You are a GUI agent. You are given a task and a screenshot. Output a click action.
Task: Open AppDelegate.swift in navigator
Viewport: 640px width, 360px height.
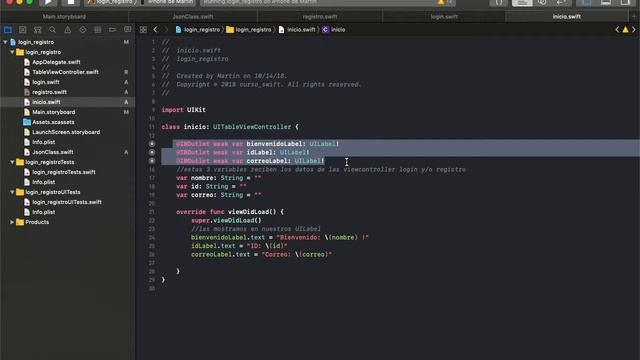point(56,62)
